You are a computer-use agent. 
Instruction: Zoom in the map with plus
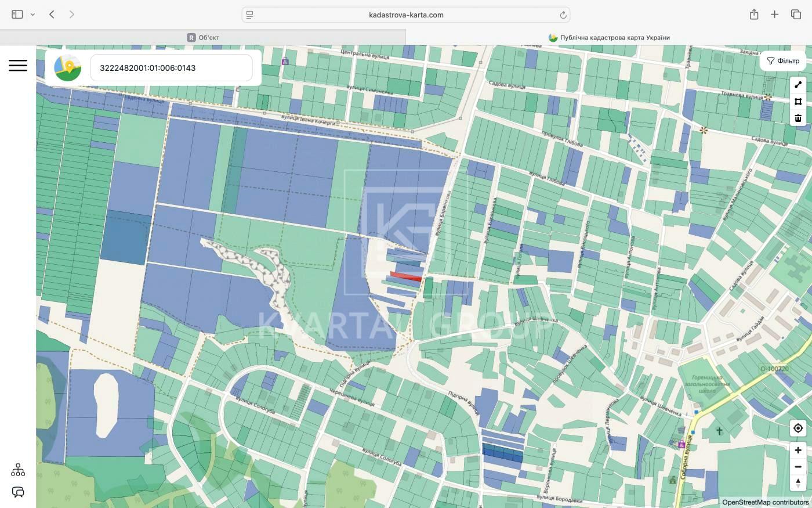(798, 451)
